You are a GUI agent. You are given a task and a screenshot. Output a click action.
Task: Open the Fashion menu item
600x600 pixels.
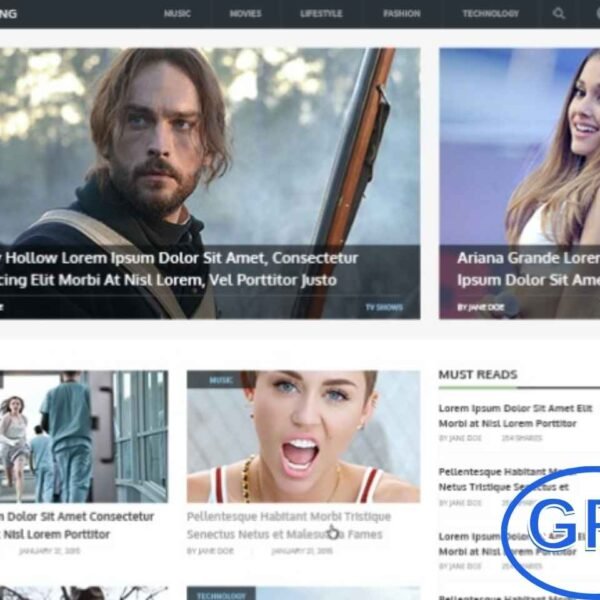coord(402,13)
